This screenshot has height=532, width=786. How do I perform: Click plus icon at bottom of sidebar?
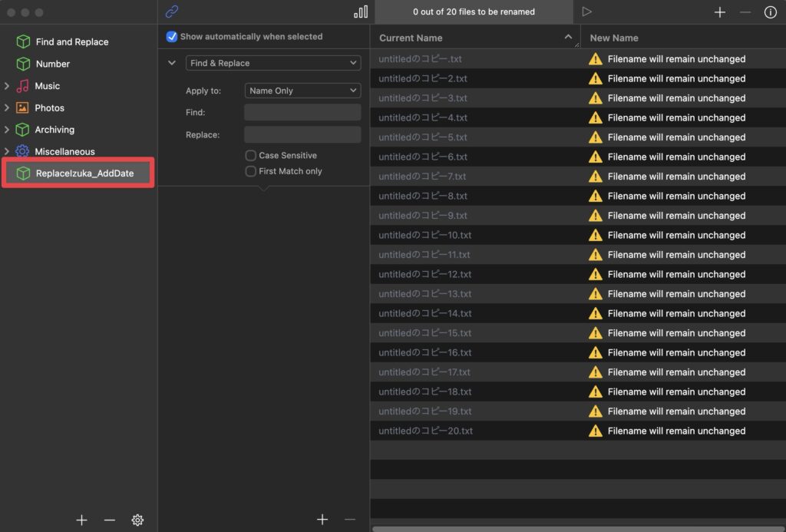(82, 520)
